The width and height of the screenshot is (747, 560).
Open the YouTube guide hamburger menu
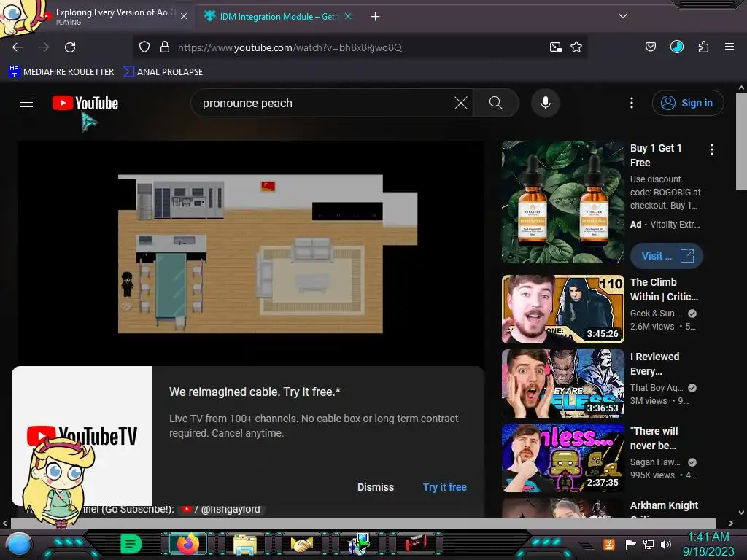tap(26, 103)
